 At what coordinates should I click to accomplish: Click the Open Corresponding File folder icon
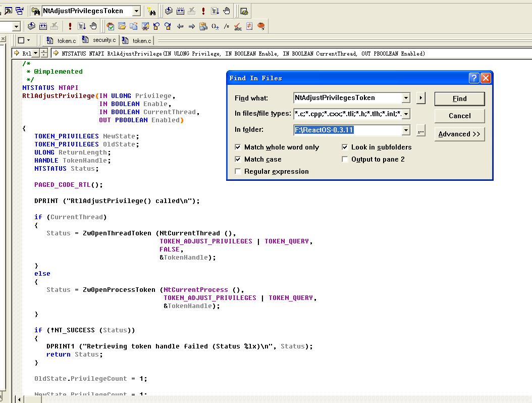click(122, 26)
